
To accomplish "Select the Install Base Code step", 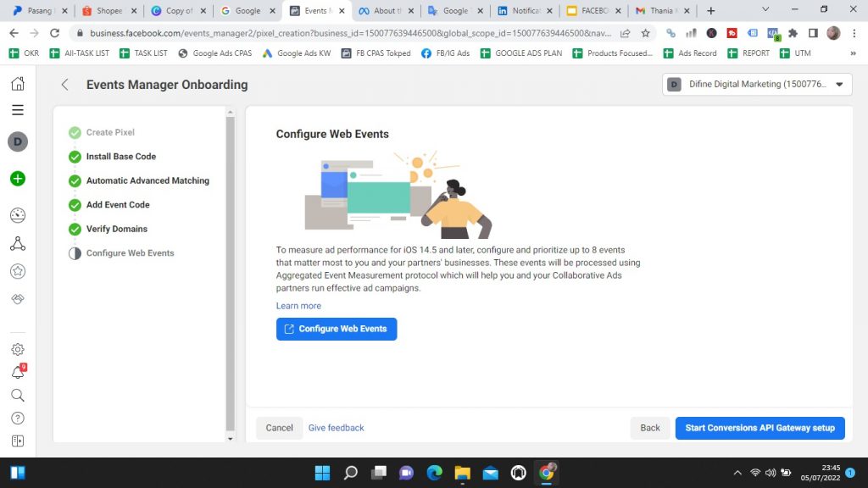I will point(120,157).
